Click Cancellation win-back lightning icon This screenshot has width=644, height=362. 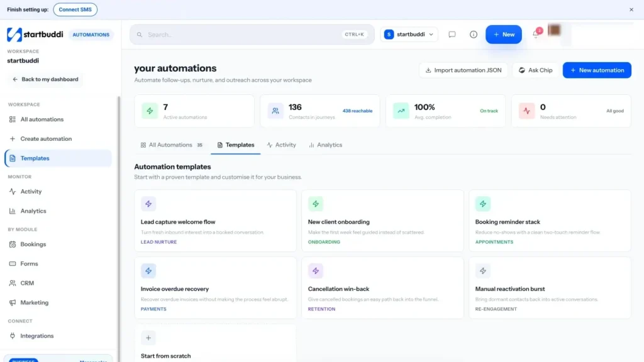(x=316, y=271)
